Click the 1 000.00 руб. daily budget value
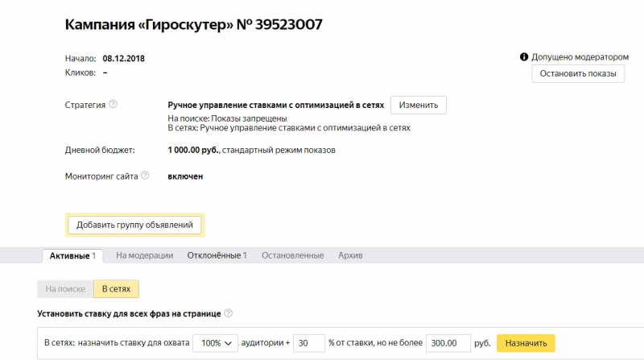Viewport: 644px width, 360px height. (x=194, y=150)
